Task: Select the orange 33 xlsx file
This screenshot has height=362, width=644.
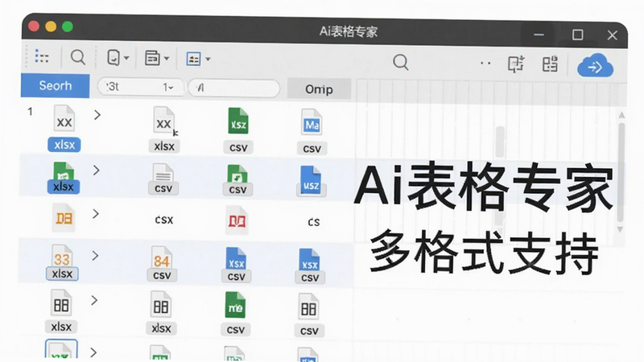Action: coord(62,263)
